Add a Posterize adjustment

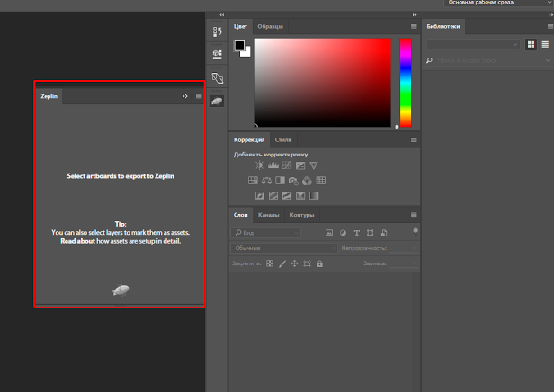tap(273, 196)
